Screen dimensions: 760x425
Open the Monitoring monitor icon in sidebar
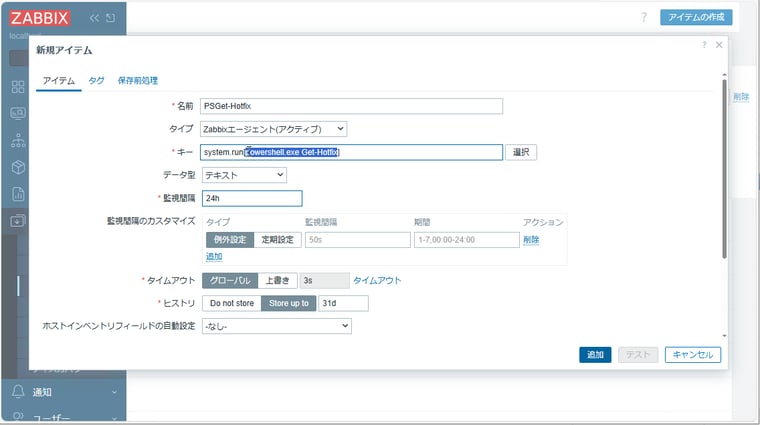18,113
